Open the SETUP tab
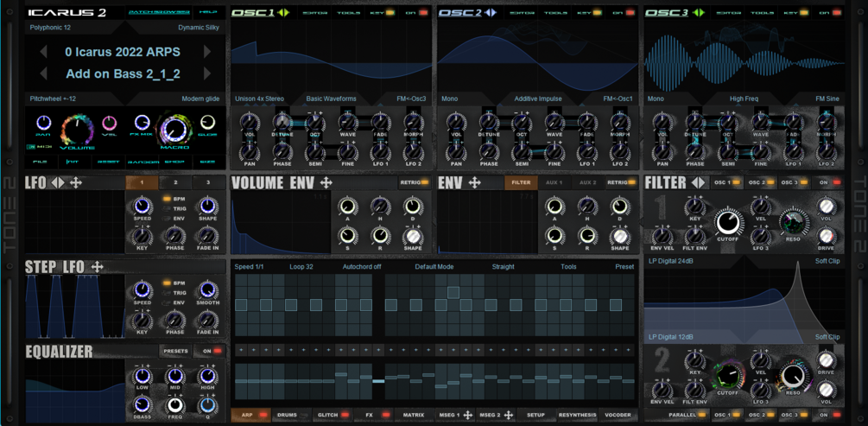The width and height of the screenshot is (868, 426). (x=535, y=415)
